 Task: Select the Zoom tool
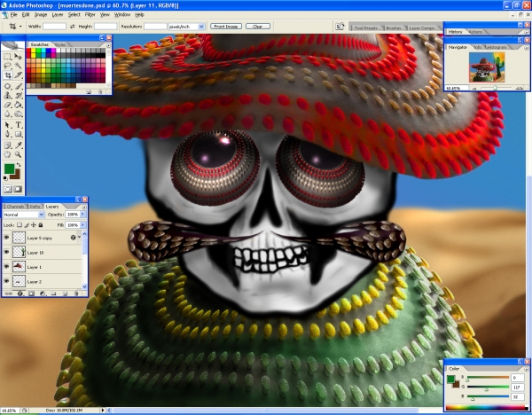[18, 154]
